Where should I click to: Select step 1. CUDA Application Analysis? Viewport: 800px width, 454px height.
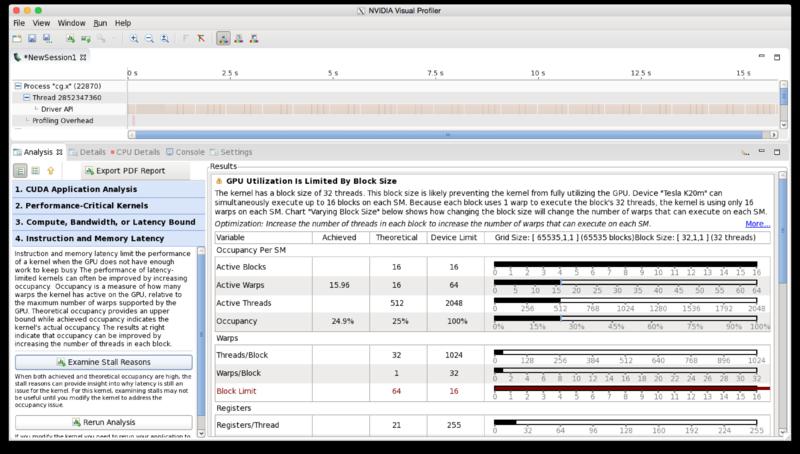coord(108,189)
